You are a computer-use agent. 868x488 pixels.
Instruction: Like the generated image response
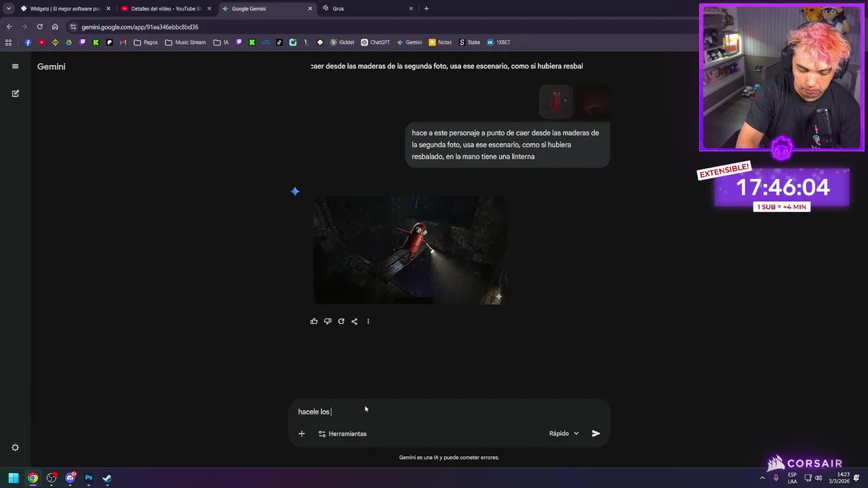[314, 321]
